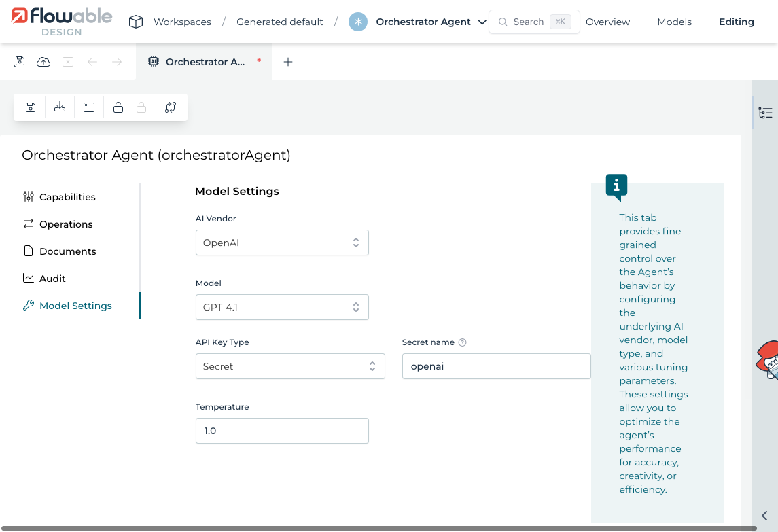This screenshot has width=778, height=532.
Task: Open the Audit section
Action: (52, 279)
